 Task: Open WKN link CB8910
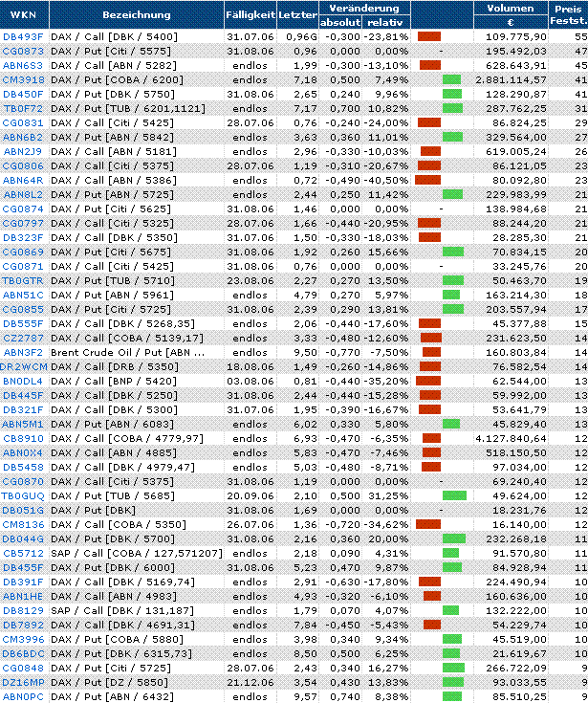pos(23,438)
